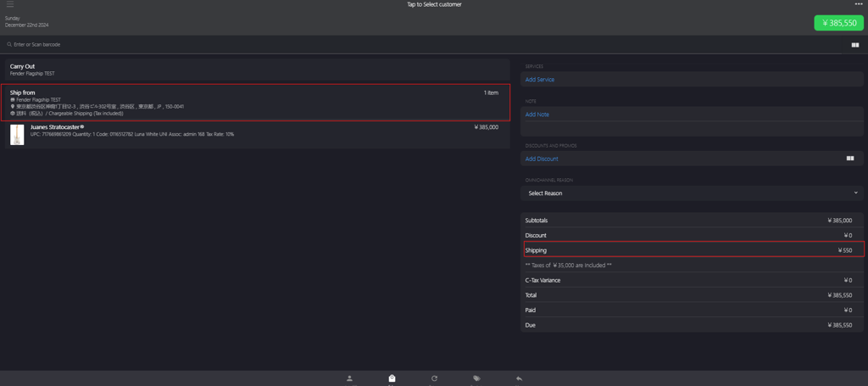Click the reply arrow icon in bottom bar
The height and width of the screenshot is (386, 868).
[x=519, y=378]
